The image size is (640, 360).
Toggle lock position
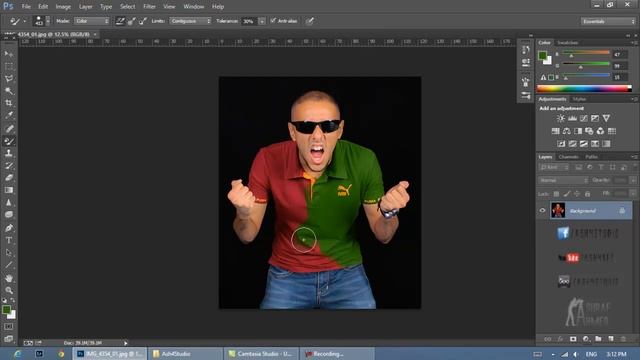point(577,194)
